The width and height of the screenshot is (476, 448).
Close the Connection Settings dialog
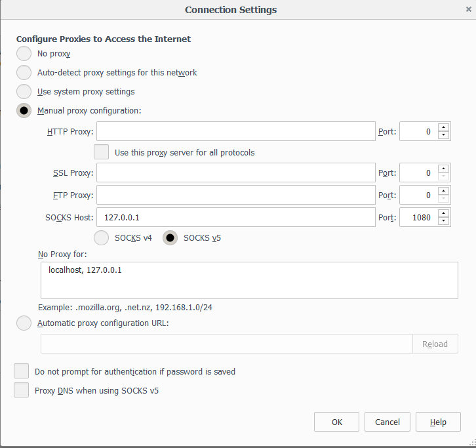(x=468, y=9)
